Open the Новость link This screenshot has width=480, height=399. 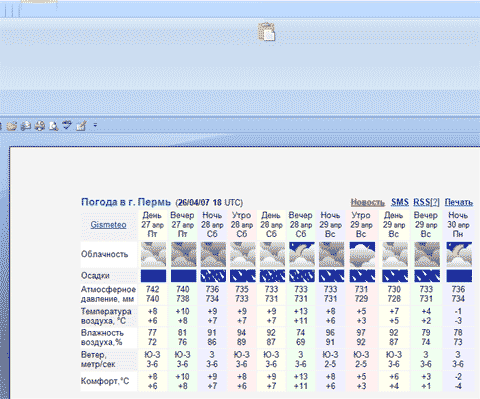(367, 202)
